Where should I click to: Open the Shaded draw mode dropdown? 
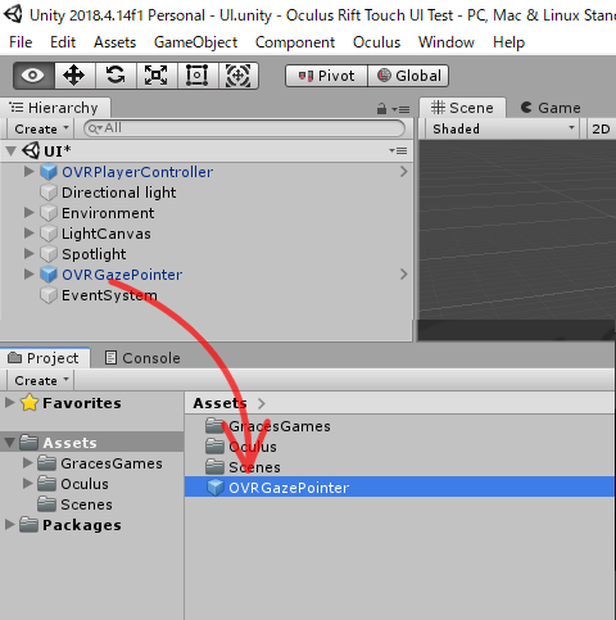tap(502, 129)
